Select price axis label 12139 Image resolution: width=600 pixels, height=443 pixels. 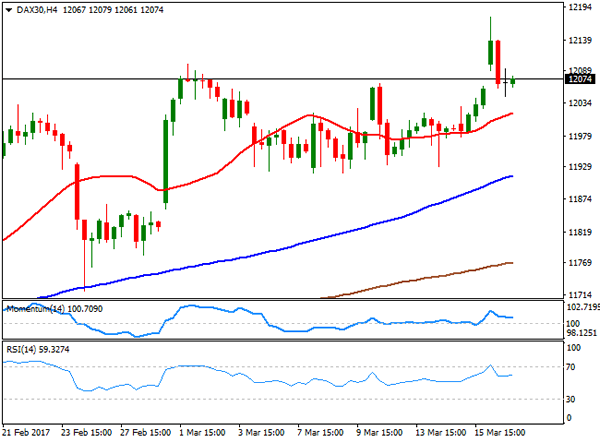pyautogui.click(x=580, y=40)
